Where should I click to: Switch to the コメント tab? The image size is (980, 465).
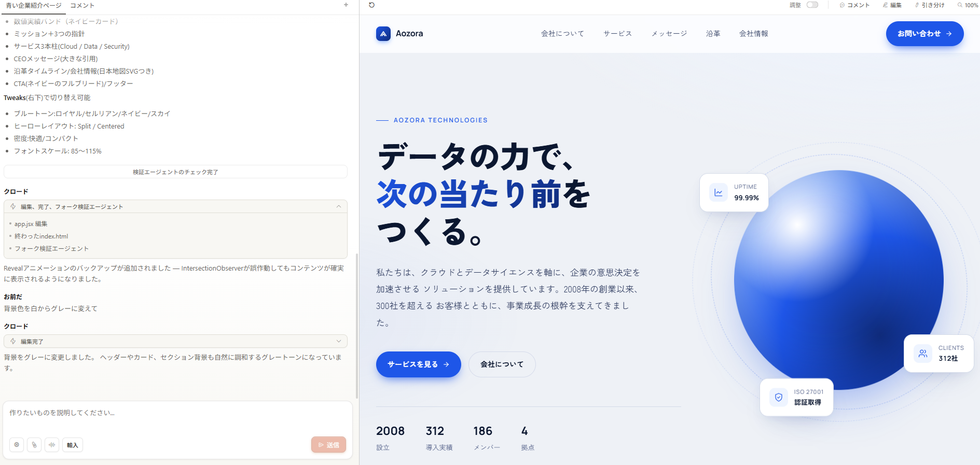click(x=82, y=6)
